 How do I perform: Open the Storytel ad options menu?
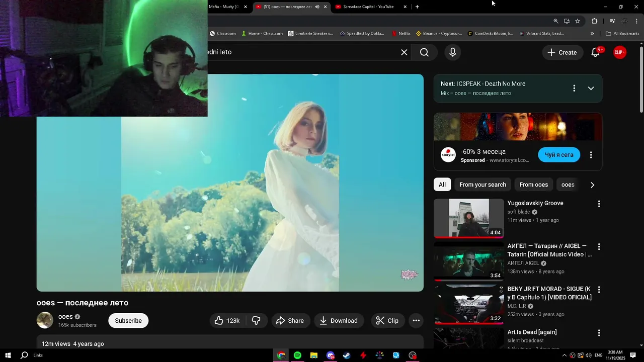click(x=591, y=155)
